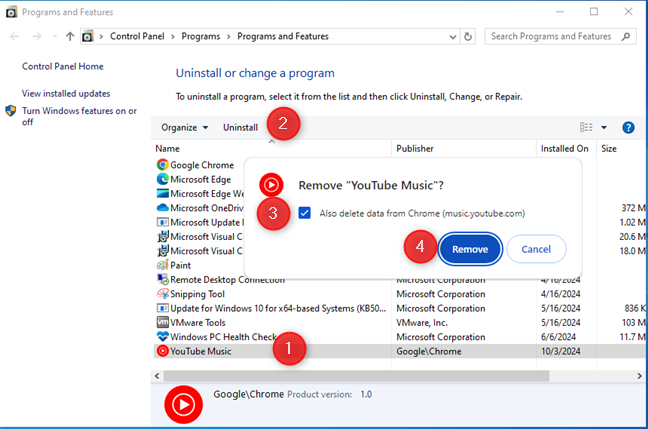
Task: Select the Update for Windows 10 row
Action: 399,308
